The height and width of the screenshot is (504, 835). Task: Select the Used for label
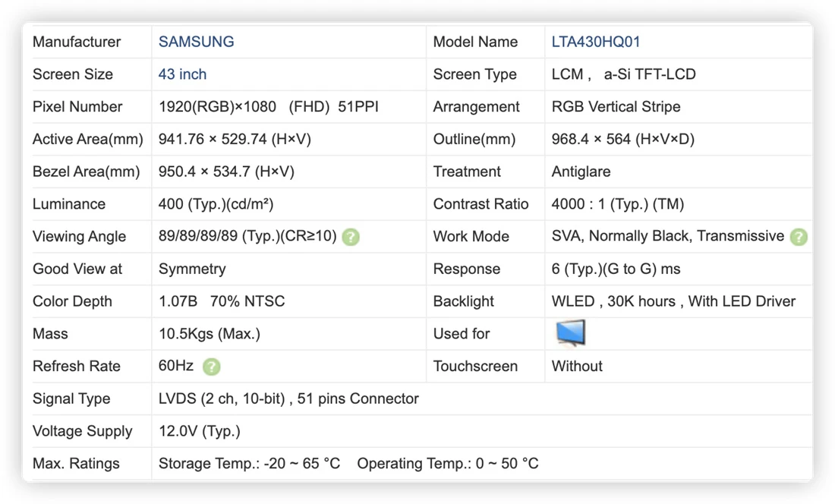pyautogui.click(x=462, y=334)
